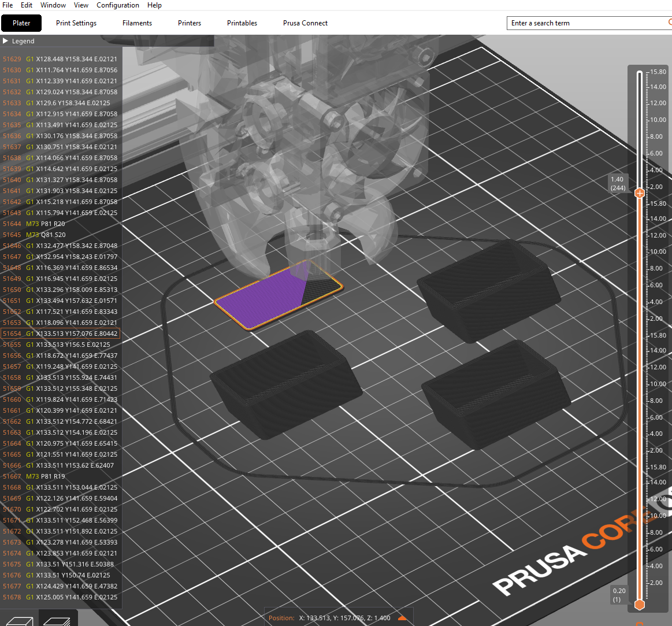The image size is (672, 626).
Task: Expand the Position info arrow
Action: pos(402,618)
